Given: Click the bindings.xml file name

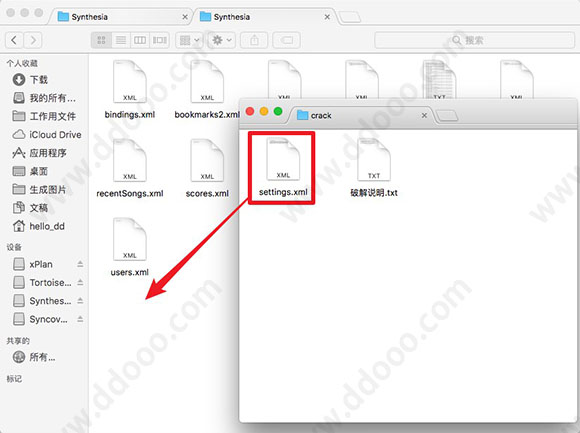Looking at the screenshot, I should coord(129,115).
